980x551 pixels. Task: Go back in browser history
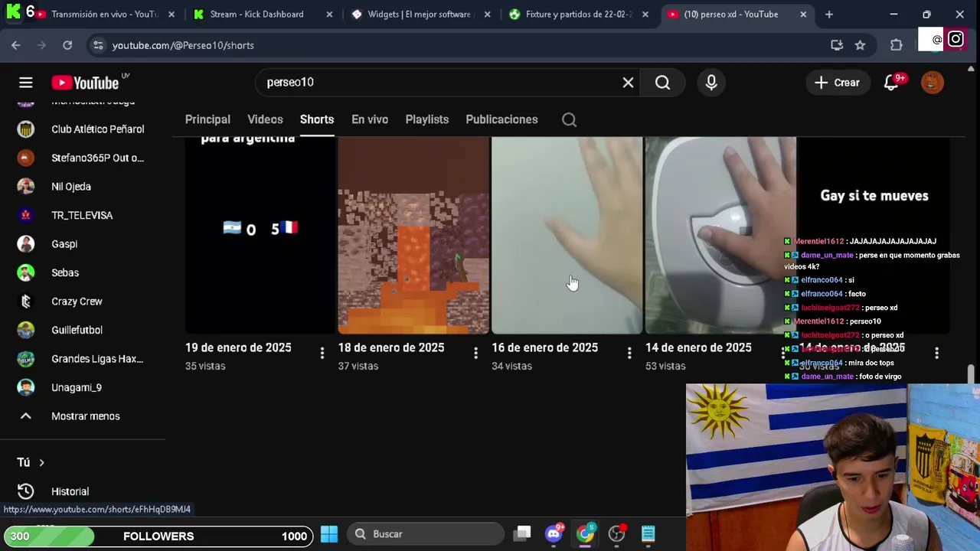pyautogui.click(x=16, y=45)
